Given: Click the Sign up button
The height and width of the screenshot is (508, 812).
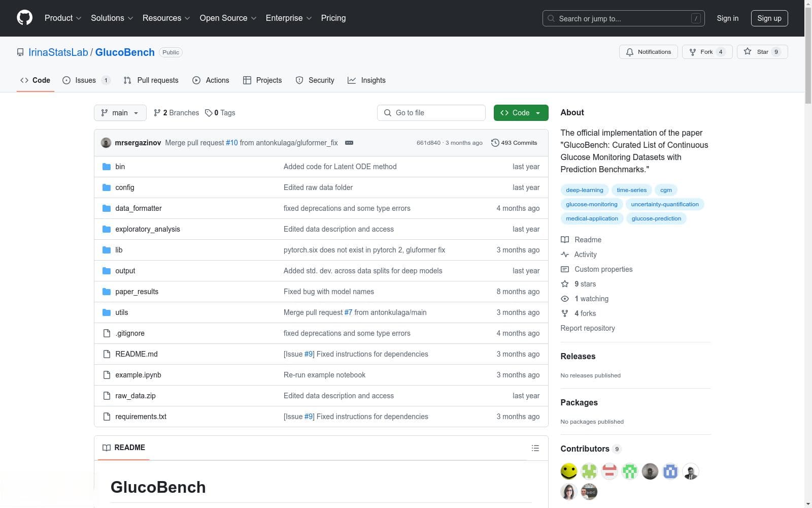Looking at the screenshot, I should (769, 18).
